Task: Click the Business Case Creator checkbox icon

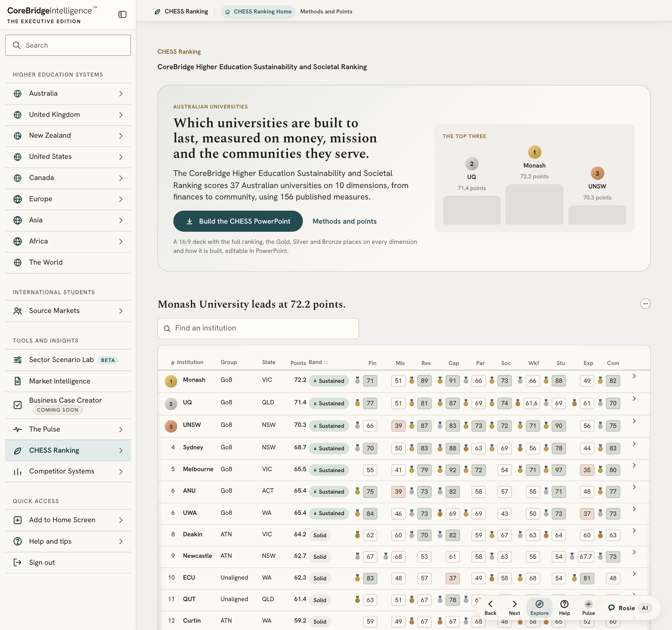Action: point(17,405)
